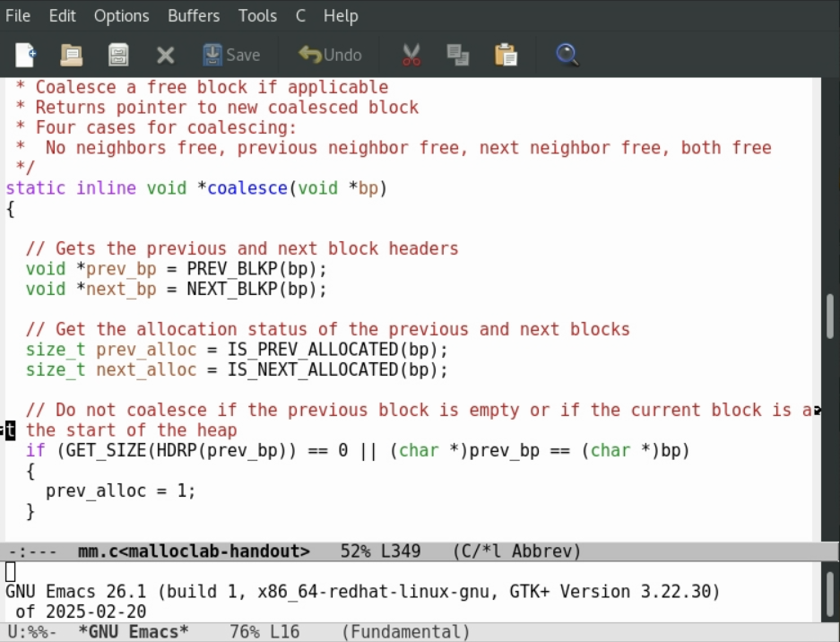Image resolution: width=840 pixels, height=642 pixels.
Task: Paste from clipboard using toolbar icon
Action: coord(506,55)
